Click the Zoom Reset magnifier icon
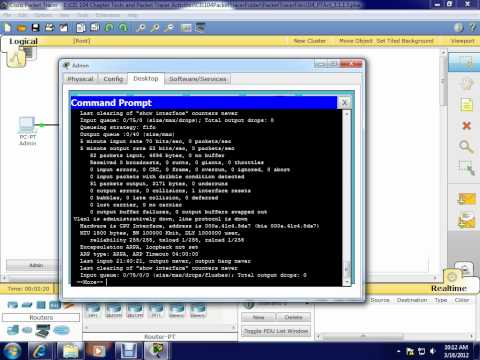This screenshot has height=360, width=480. (x=155, y=28)
